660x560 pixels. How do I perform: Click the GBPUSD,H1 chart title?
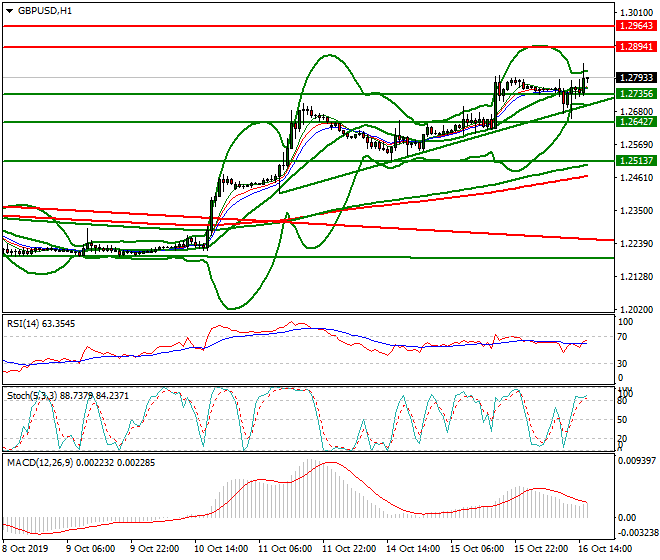45,11
